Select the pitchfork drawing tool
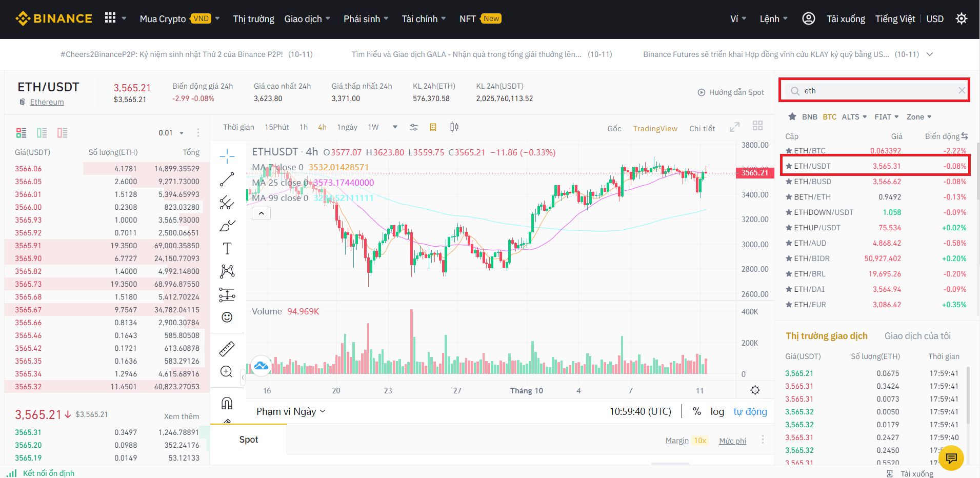Screen dimensions: 980x478 pos(227,203)
